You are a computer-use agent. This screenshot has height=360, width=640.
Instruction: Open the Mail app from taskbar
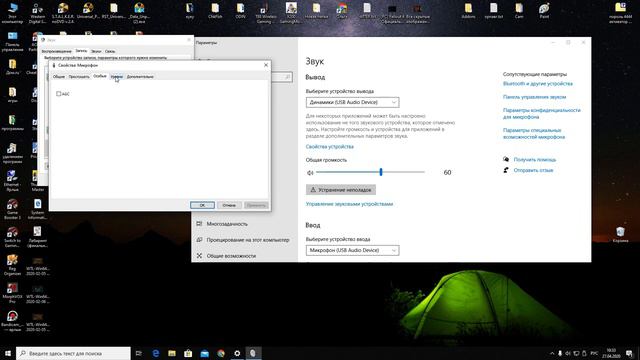[x=204, y=353]
